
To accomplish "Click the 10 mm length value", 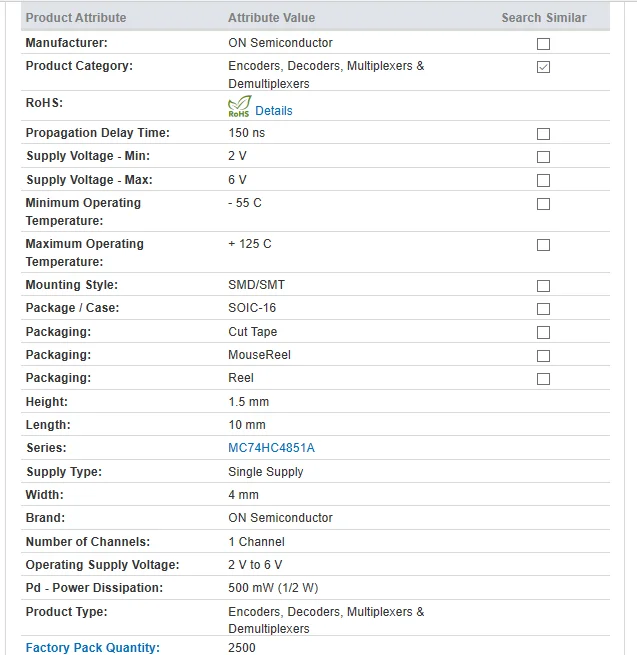I will coord(247,425).
